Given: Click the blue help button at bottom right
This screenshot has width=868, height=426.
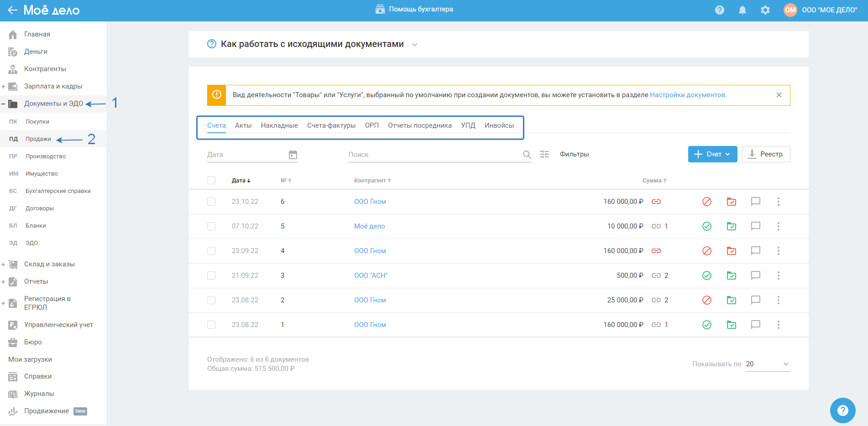Looking at the screenshot, I should pos(842,410).
